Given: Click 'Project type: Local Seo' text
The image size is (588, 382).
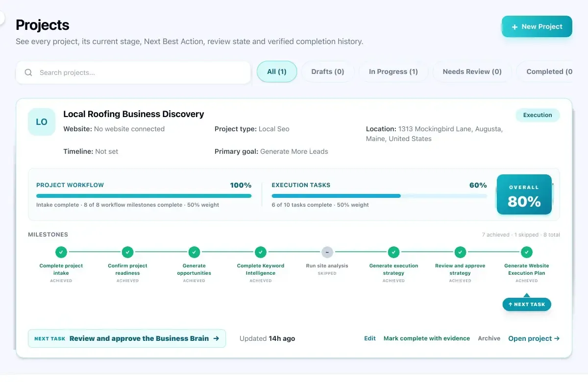Looking at the screenshot, I should [252, 129].
